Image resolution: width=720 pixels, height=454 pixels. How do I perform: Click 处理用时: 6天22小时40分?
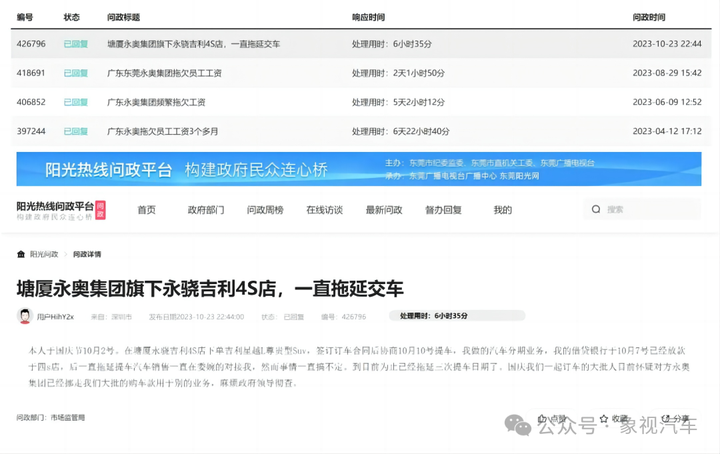pyautogui.click(x=400, y=131)
